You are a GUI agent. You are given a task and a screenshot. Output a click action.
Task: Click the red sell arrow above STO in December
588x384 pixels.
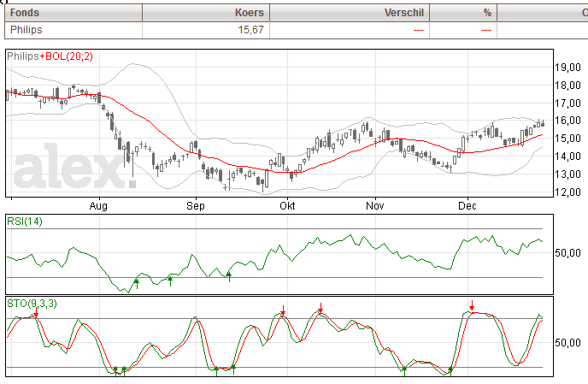[x=472, y=305]
